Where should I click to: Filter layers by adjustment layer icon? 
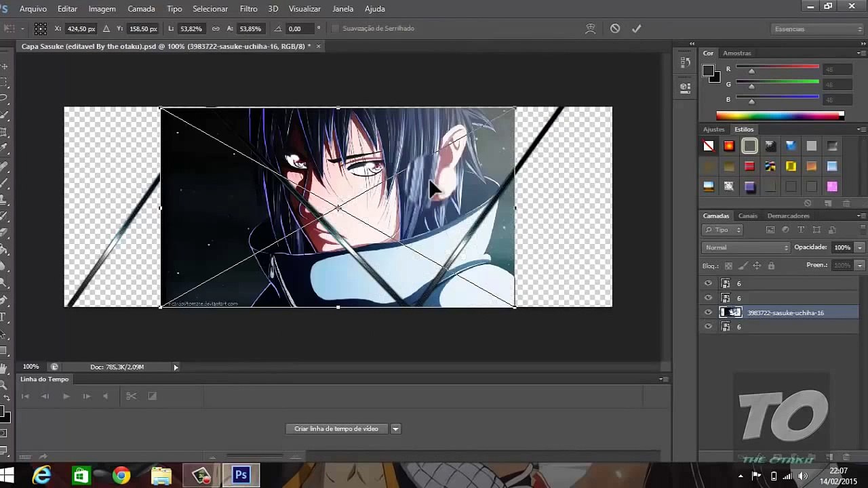[786, 230]
